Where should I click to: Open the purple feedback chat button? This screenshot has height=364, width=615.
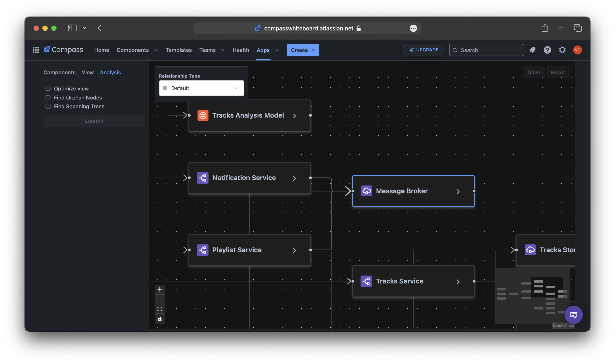coord(573,315)
